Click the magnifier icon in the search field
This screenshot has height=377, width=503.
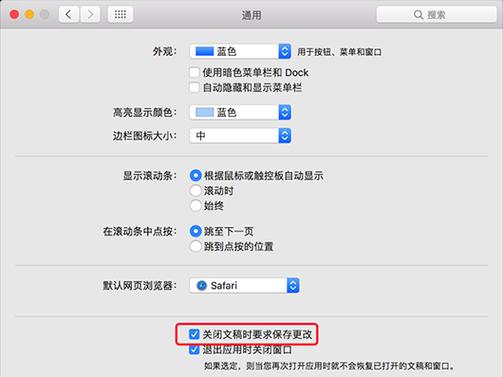[x=418, y=15]
